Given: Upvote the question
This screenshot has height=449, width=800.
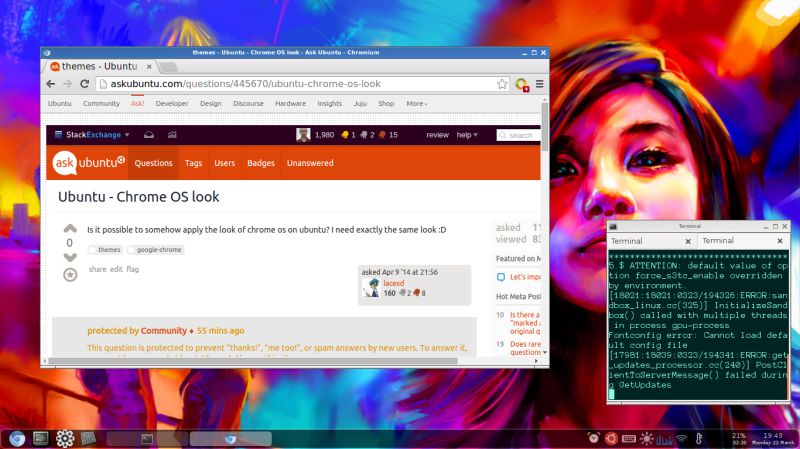Looking at the screenshot, I should (x=70, y=228).
